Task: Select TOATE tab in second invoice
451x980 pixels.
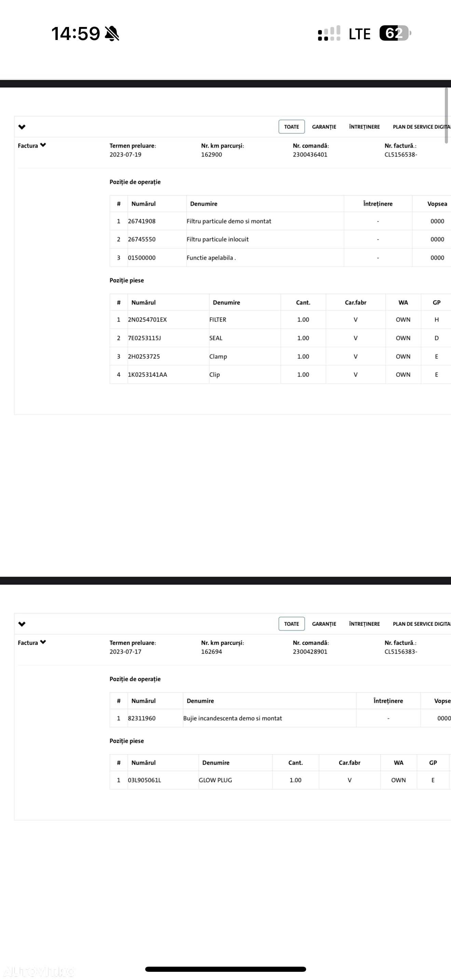Action: pyautogui.click(x=292, y=624)
